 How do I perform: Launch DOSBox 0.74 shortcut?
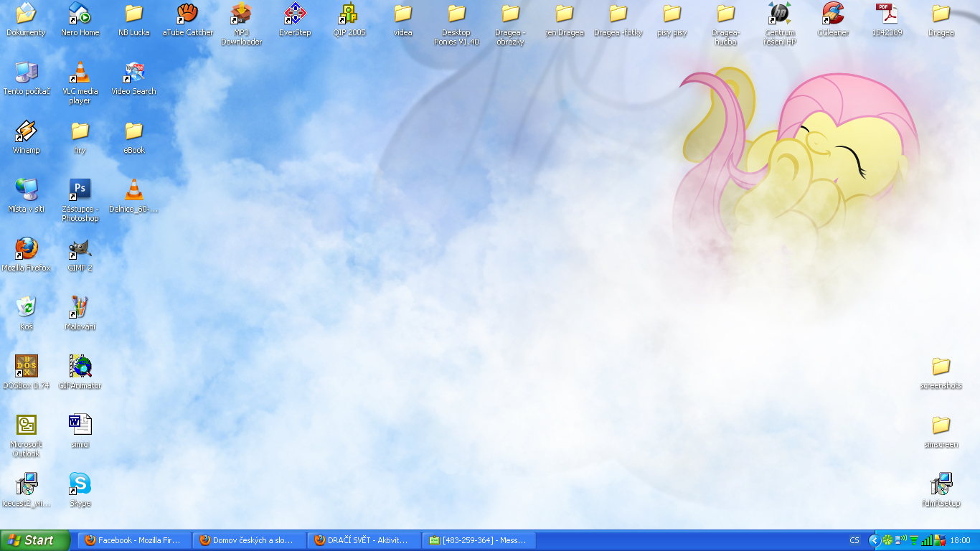tap(27, 372)
